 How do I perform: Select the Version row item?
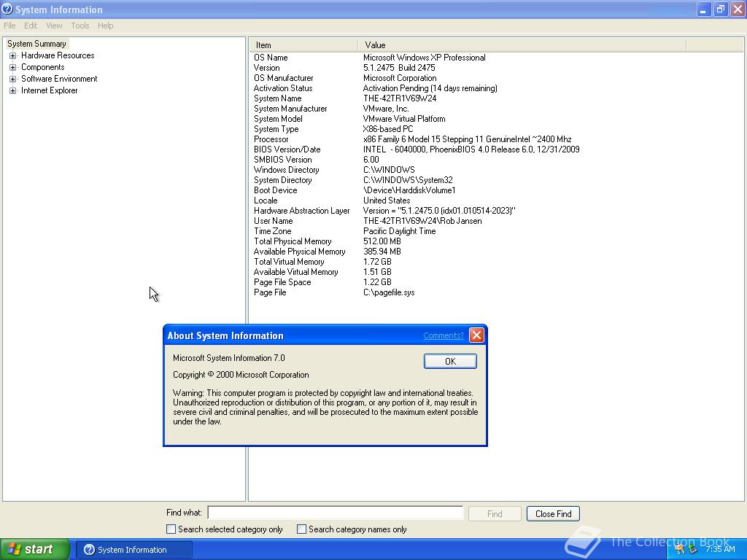(267, 68)
